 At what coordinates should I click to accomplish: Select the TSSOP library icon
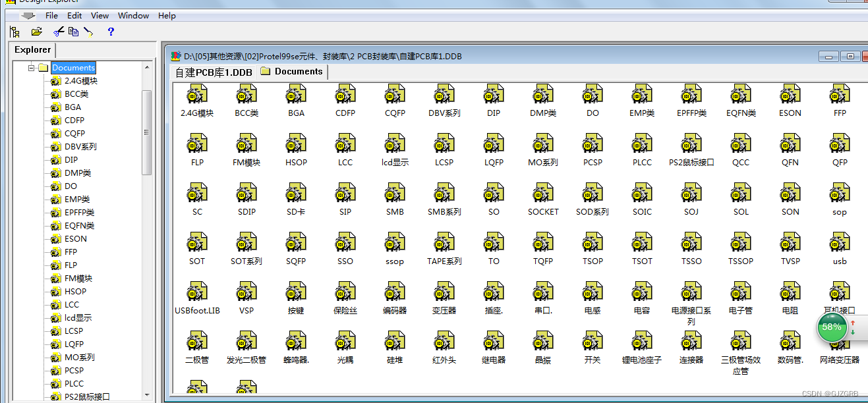coord(741,242)
